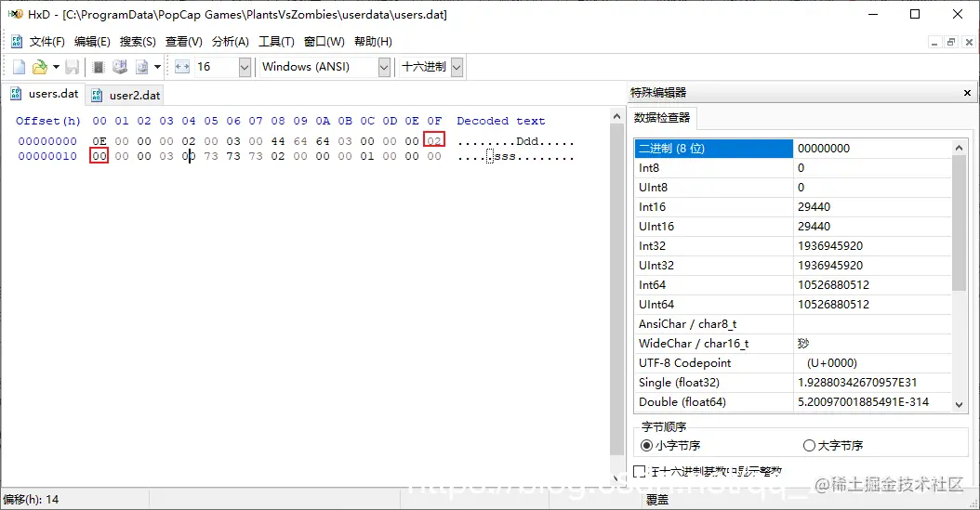Switch to the user2.dat tab
Screen dimensions: 980x510
point(125,95)
